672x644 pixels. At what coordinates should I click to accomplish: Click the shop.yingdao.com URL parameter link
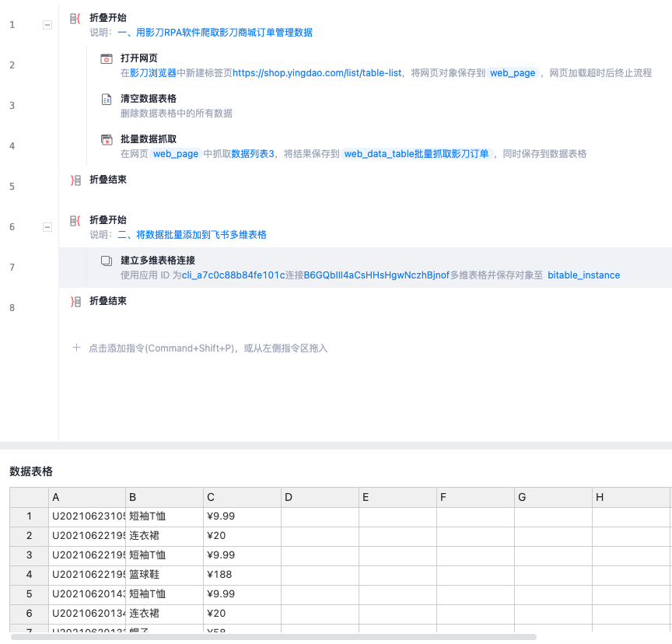(317, 73)
